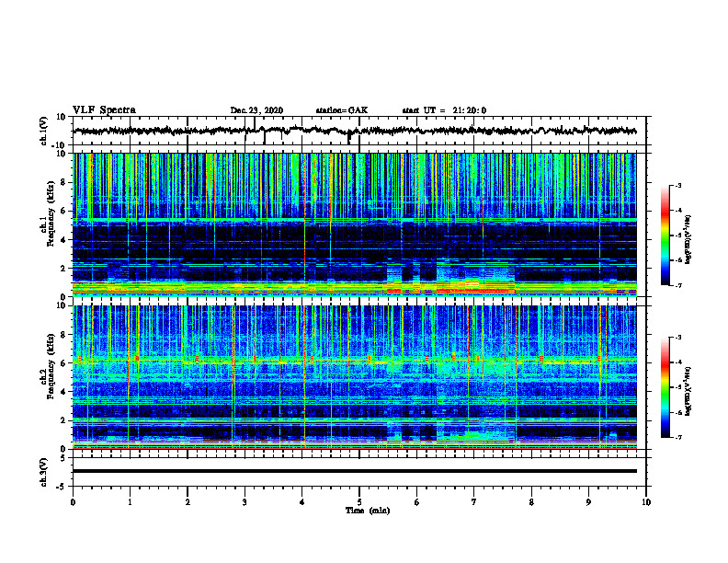This screenshot has width=728, height=563.
Task: Click the "VLF Spectra" plot title
Action: 104,110
